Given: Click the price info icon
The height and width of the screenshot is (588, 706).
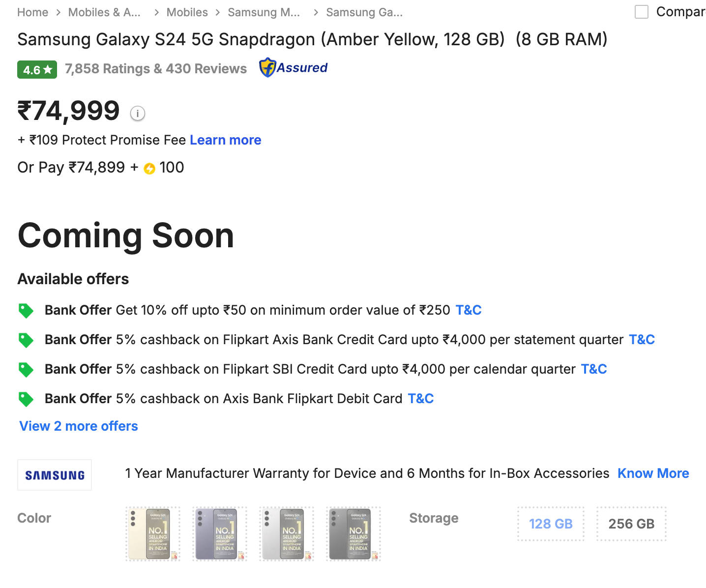Looking at the screenshot, I should (138, 114).
